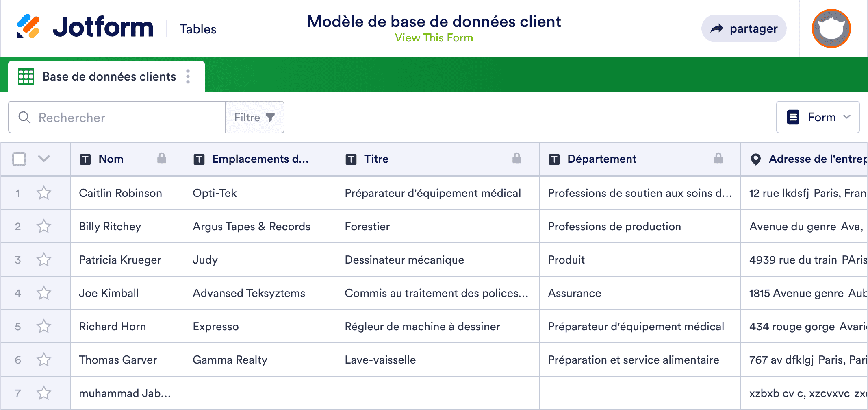Click the grid icon on Base de données clients tab
Screen dimensions: 868x410
tap(25, 76)
